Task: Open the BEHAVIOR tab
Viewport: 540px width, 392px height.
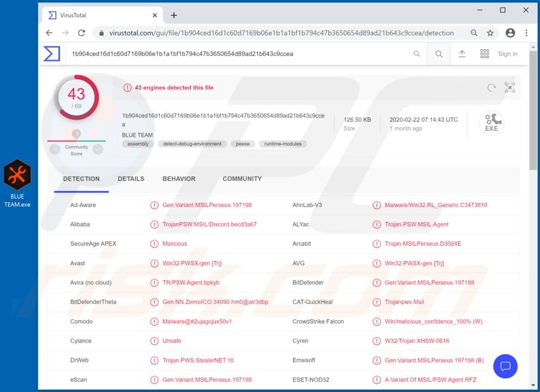Action: (178, 179)
